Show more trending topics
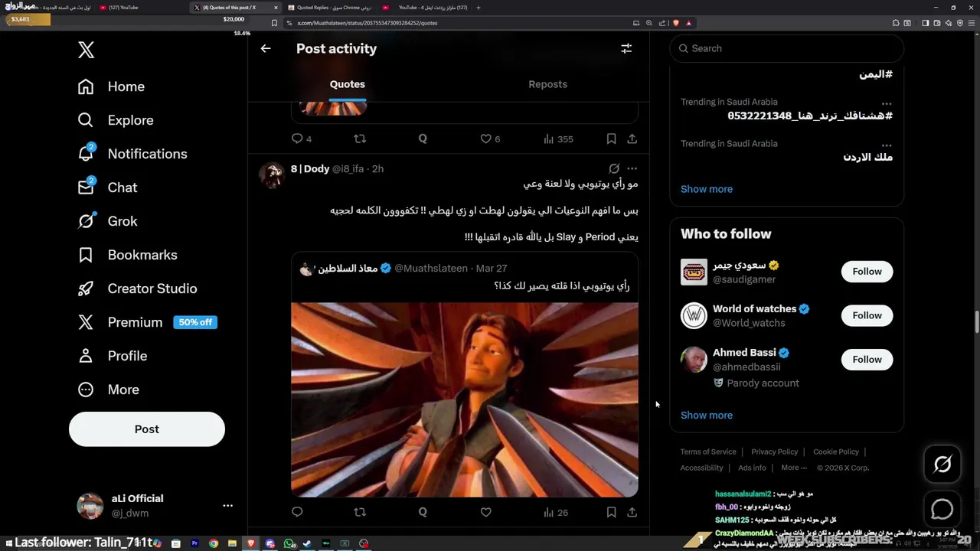Screen dimensions: 980x551 tap(707, 189)
